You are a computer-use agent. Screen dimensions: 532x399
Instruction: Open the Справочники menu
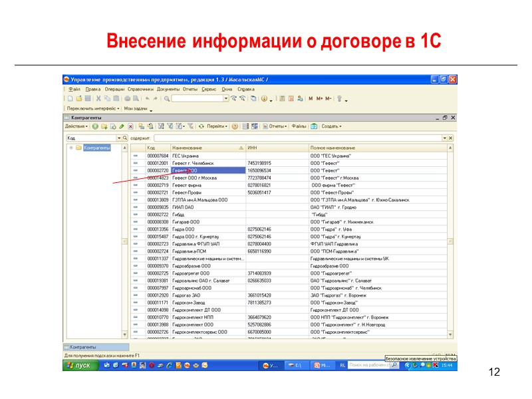(140, 89)
